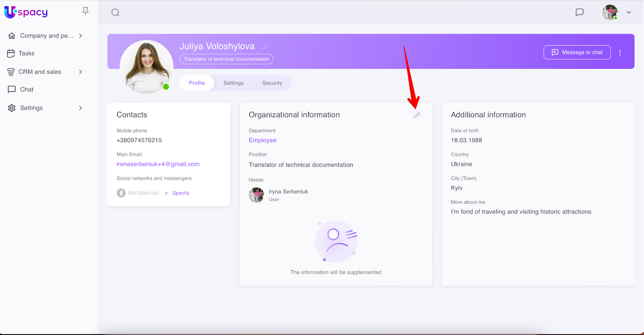
Task: Open search with the magnifier icon
Action: point(116,12)
